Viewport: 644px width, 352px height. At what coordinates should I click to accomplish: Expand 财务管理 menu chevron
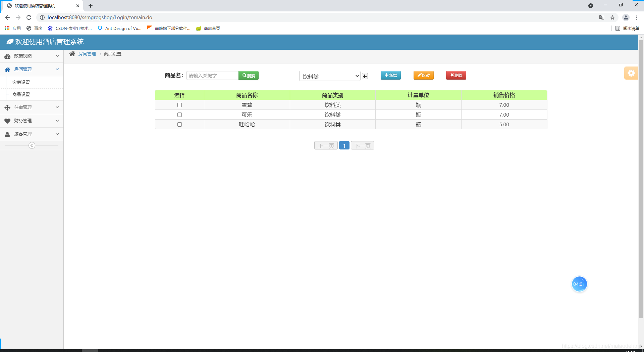(57, 121)
